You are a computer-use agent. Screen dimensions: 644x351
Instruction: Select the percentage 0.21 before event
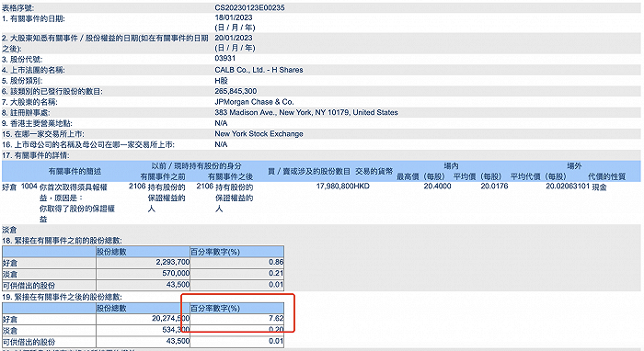point(276,273)
